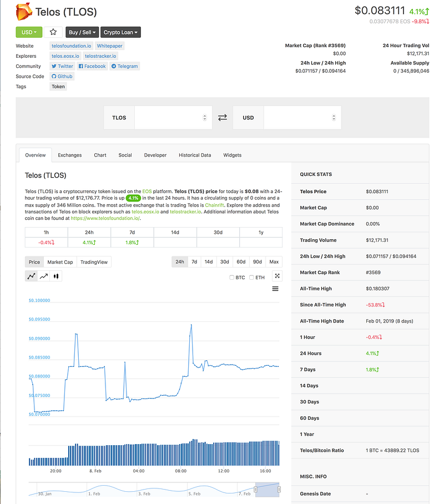Viewport: 444px width, 504px height.
Task: Open the telostracker.io explorer tag
Action: pos(100,56)
